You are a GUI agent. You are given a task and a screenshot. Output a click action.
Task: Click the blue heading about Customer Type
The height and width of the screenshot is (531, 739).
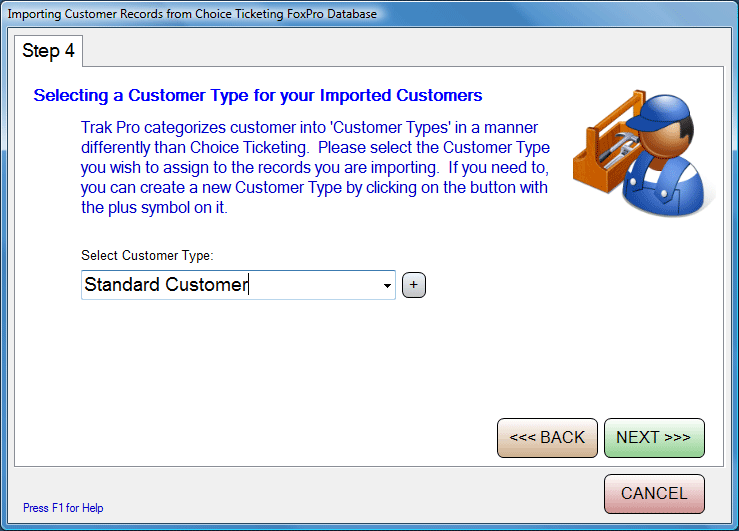click(258, 96)
